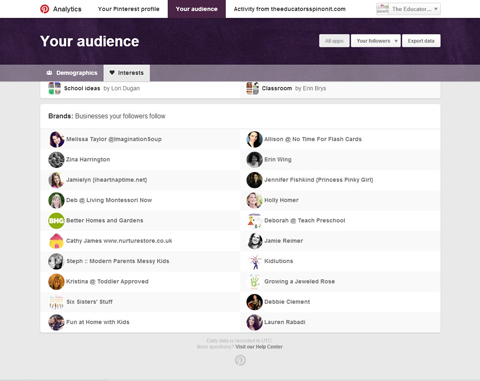
Task: Click Jamie Reimer name text
Action: pyautogui.click(x=284, y=241)
